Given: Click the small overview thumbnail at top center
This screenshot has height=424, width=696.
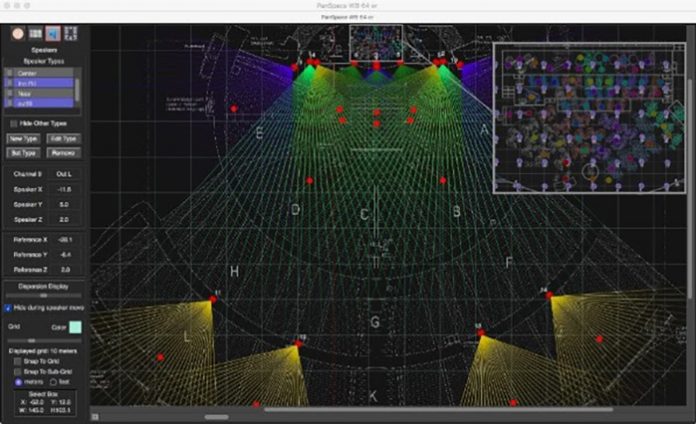Looking at the screenshot, I should (376, 43).
